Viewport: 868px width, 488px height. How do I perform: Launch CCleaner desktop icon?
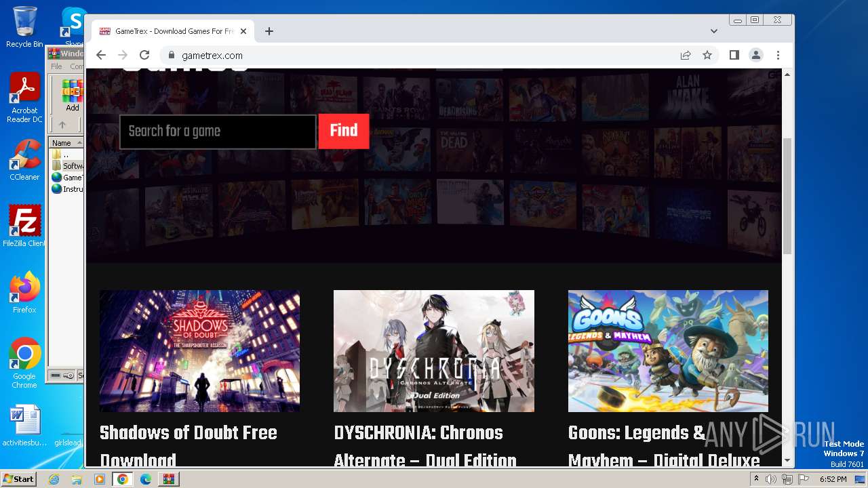coord(24,160)
